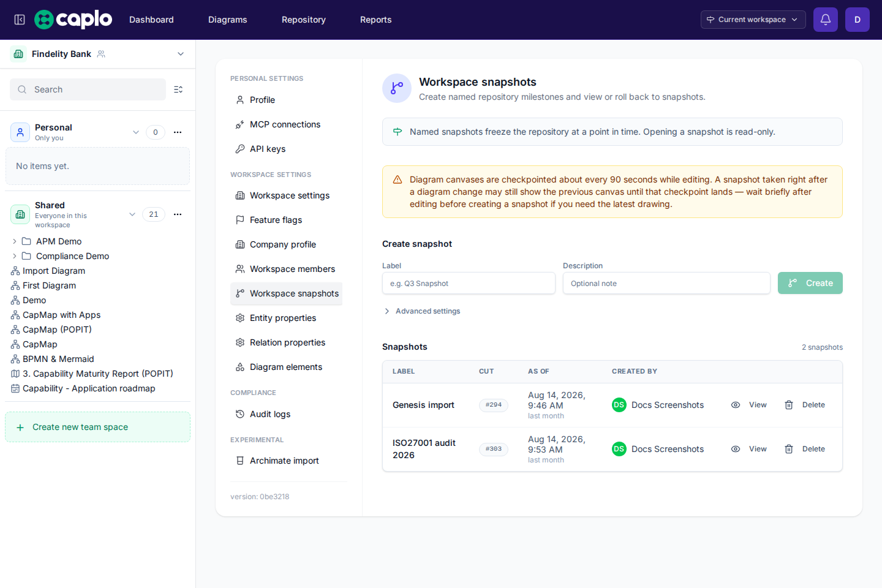Open MCP connections settings

286,124
